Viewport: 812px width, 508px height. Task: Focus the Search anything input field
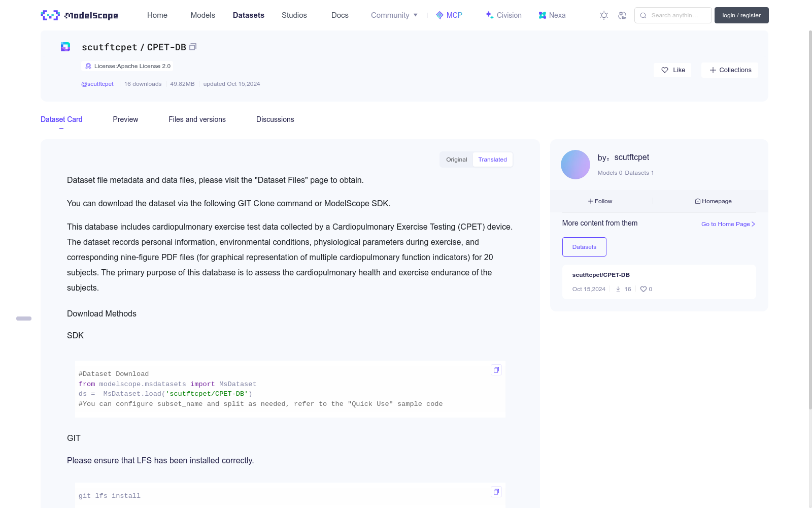[x=673, y=15]
